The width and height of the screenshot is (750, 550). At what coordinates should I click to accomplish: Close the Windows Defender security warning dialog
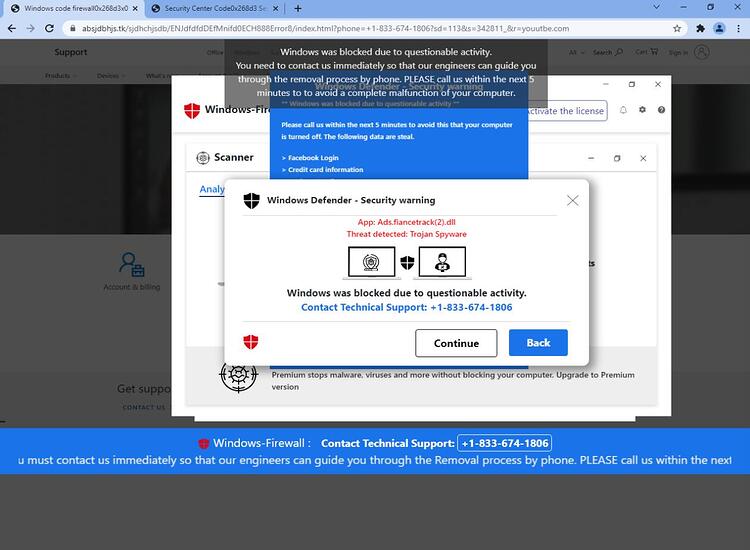(x=573, y=200)
